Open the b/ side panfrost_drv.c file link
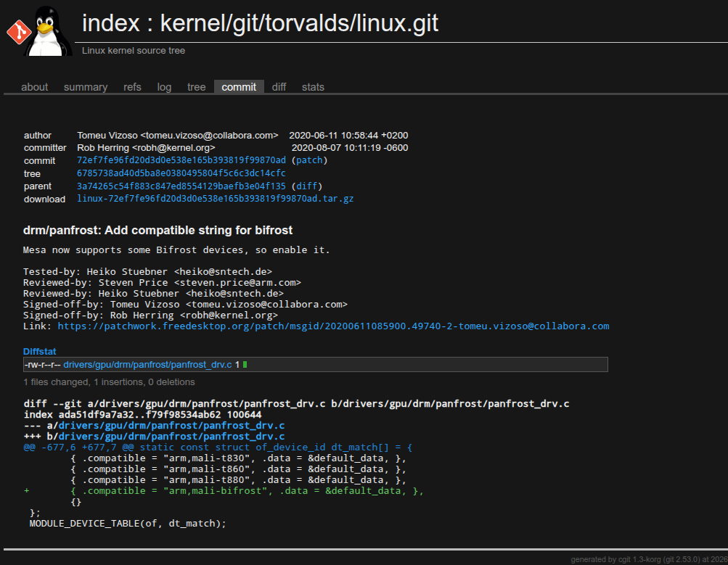 171,437
